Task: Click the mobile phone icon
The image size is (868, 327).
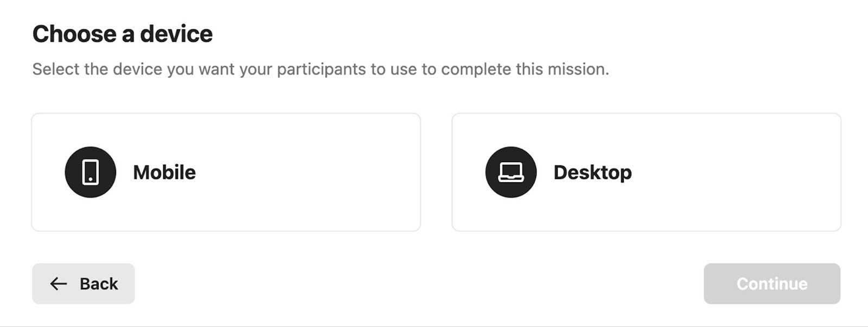Action: [x=90, y=172]
